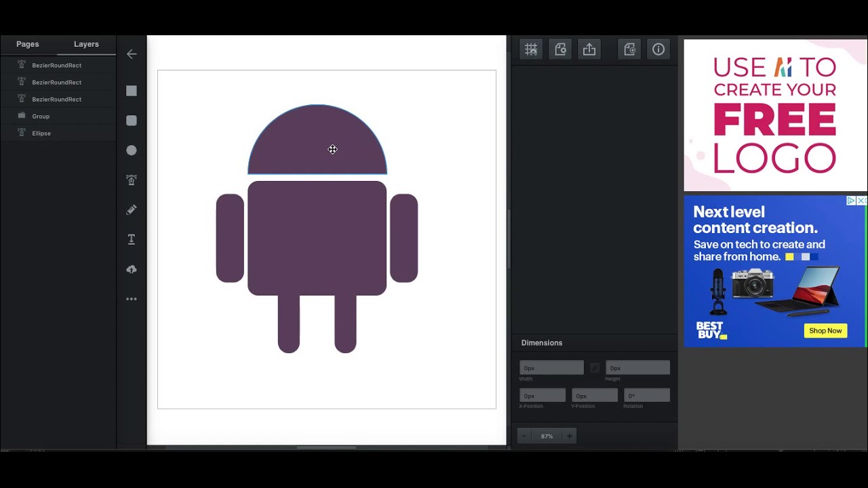Select the android right leg shape
Screen dimensions: 868x488
click(x=345, y=324)
